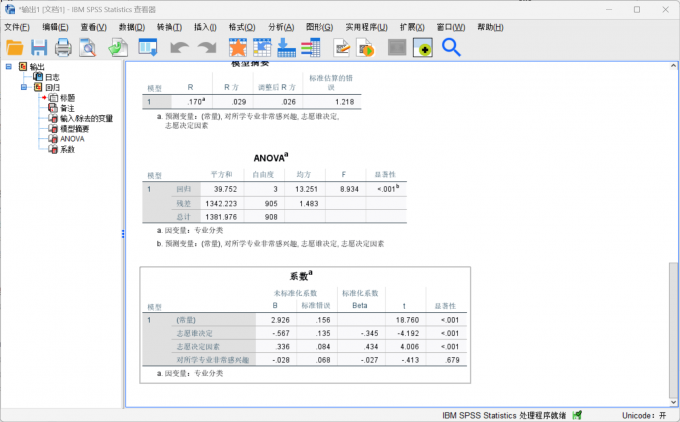Click the 系数 table title
The image size is (680, 422).
[x=301, y=276]
